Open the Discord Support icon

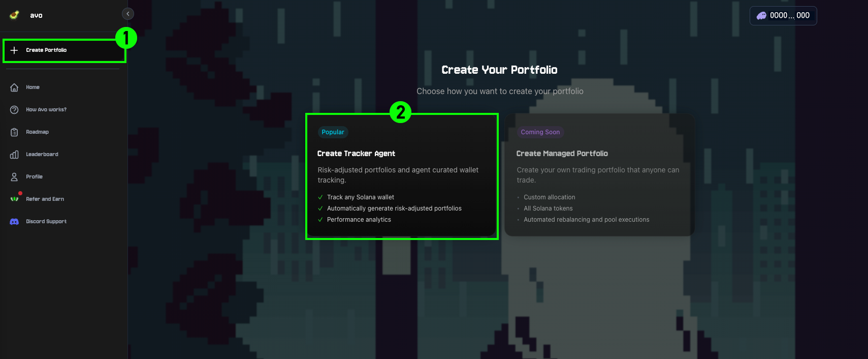pyautogui.click(x=14, y=222)
